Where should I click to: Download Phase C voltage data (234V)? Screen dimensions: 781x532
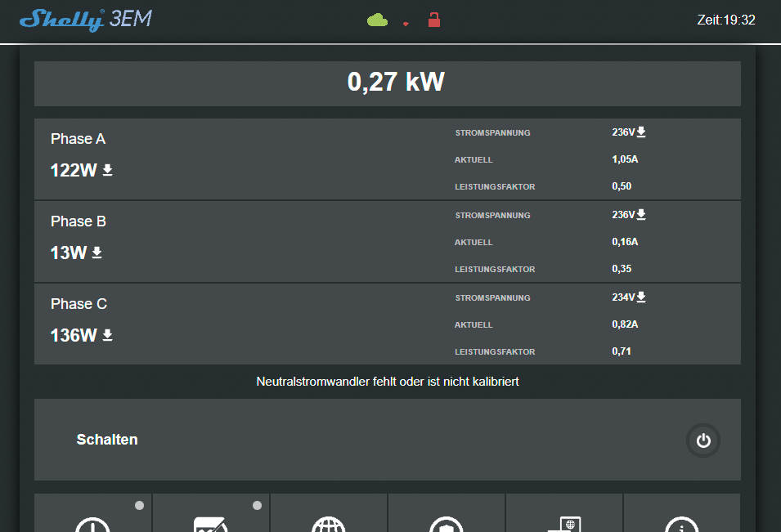click(x=641, y=297)
